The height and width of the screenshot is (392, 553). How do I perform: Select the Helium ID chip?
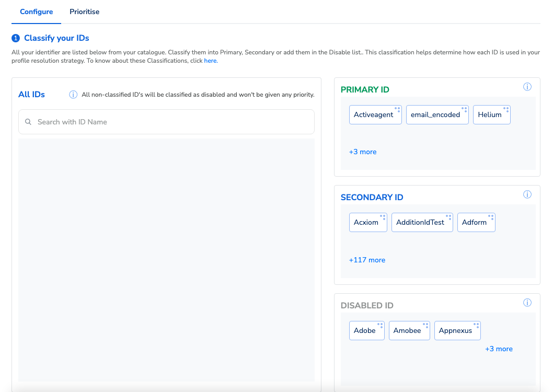492,114
